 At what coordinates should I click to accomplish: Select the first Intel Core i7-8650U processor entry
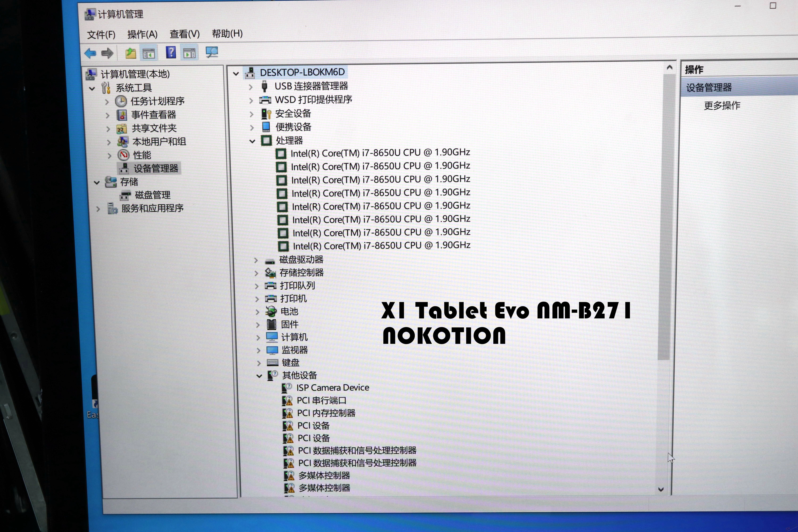[x=380, y=153]
